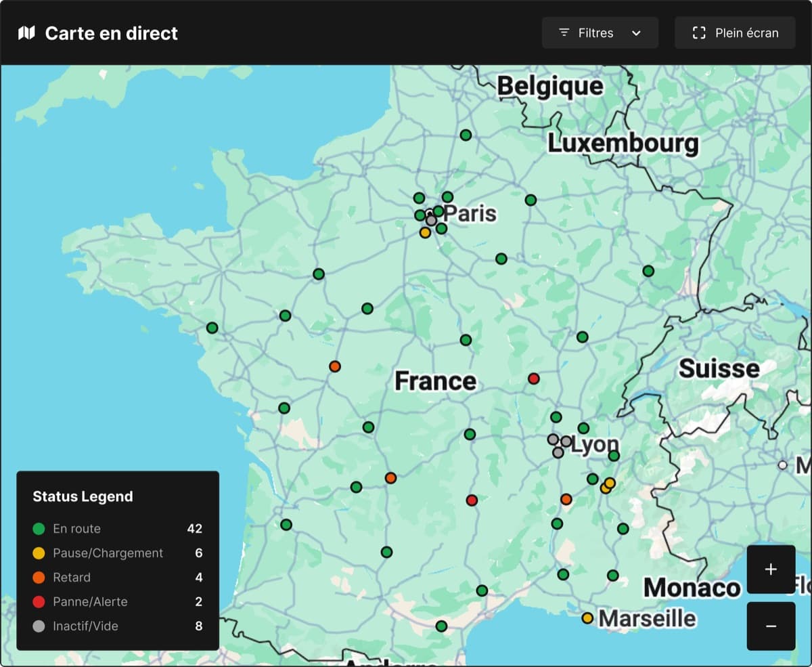
Task: Select an orange delayed vehicle marker near Lyon
Action: point(566,498)
